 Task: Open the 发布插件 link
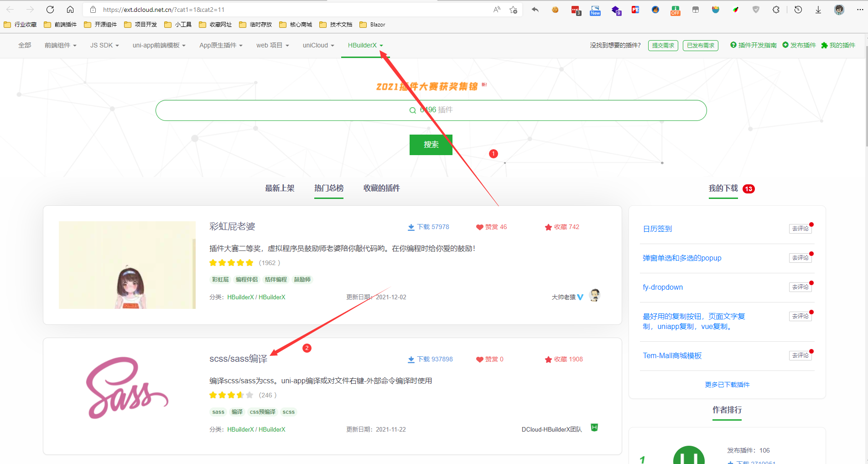coord(799,45)
